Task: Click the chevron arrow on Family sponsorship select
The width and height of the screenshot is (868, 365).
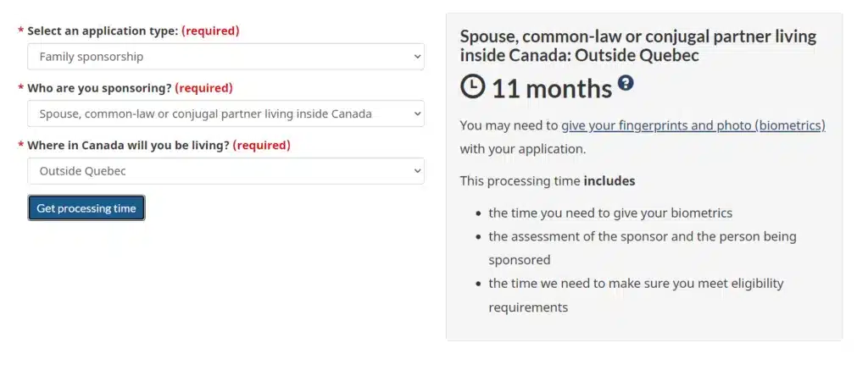Action: 416,57
